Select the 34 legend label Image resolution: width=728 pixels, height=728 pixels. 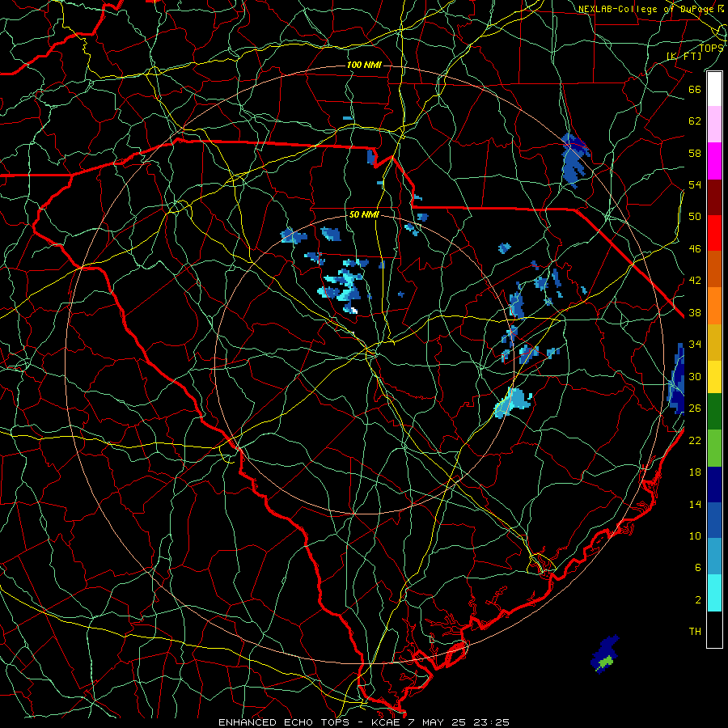[695, 345]
